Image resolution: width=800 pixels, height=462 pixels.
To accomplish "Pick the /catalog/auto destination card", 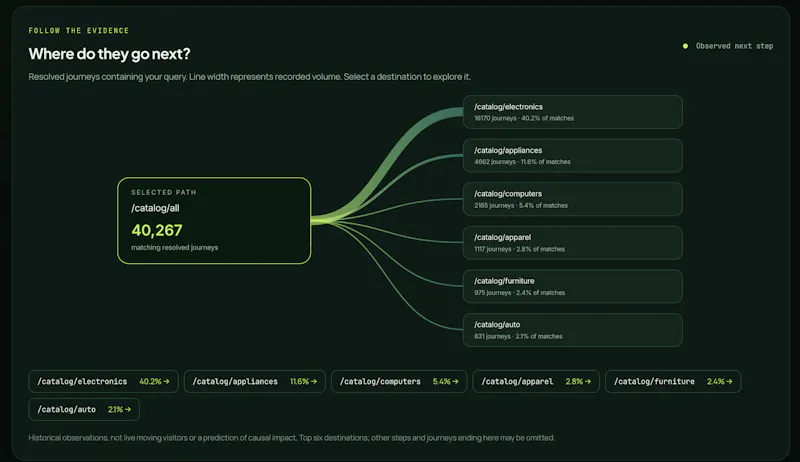I will click(x=572, y=330).
